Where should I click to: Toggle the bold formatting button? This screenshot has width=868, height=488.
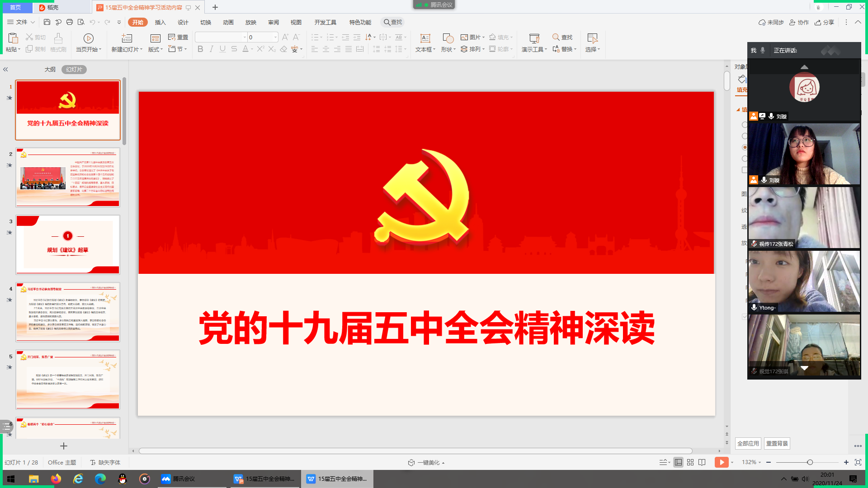click(x=200, y=49)
